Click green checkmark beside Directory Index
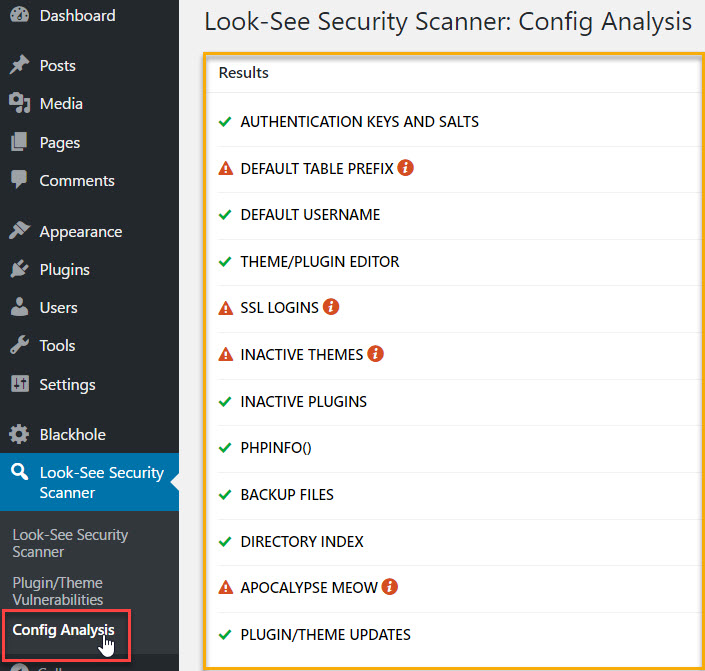The image size is (705, 671). tap(225, 541)
